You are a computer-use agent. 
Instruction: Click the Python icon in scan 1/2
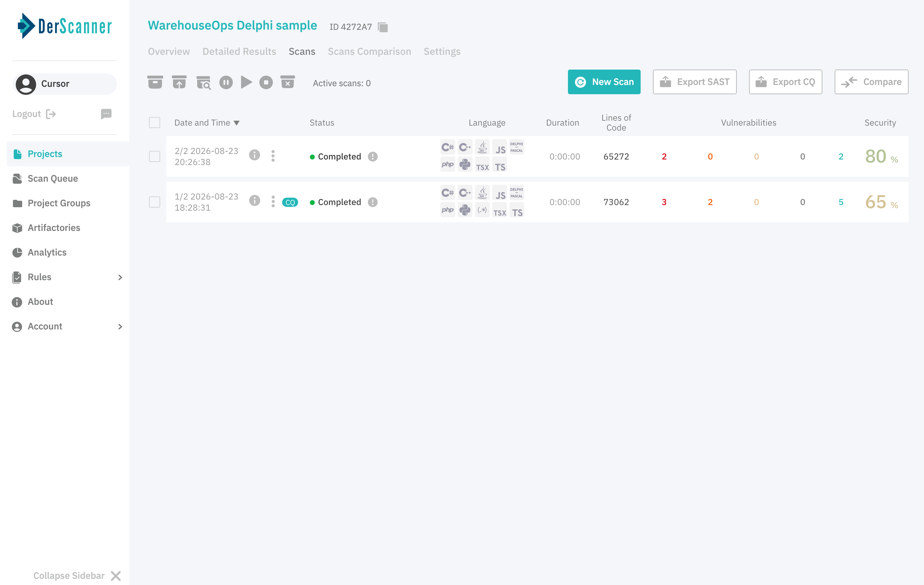pyautogui.click(x=465, y=210)
